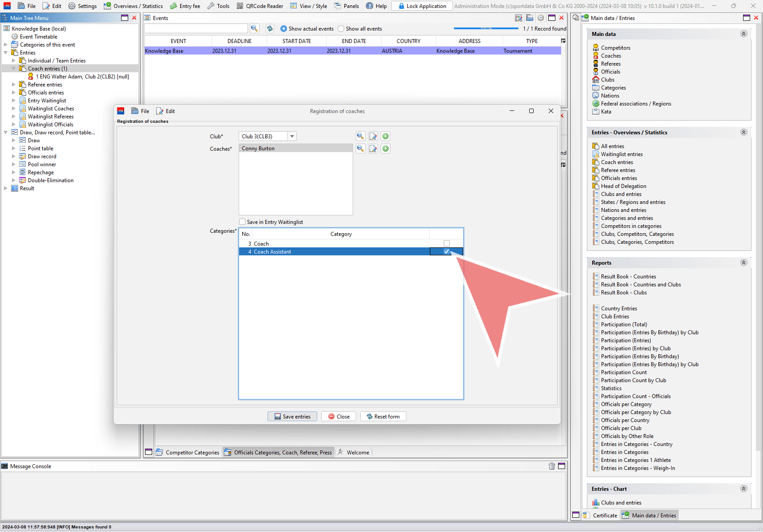Enable Save in Entry Waitinglist checkbox
The width and height of the screenshot is (763, 532).
(x=242, y=222)
